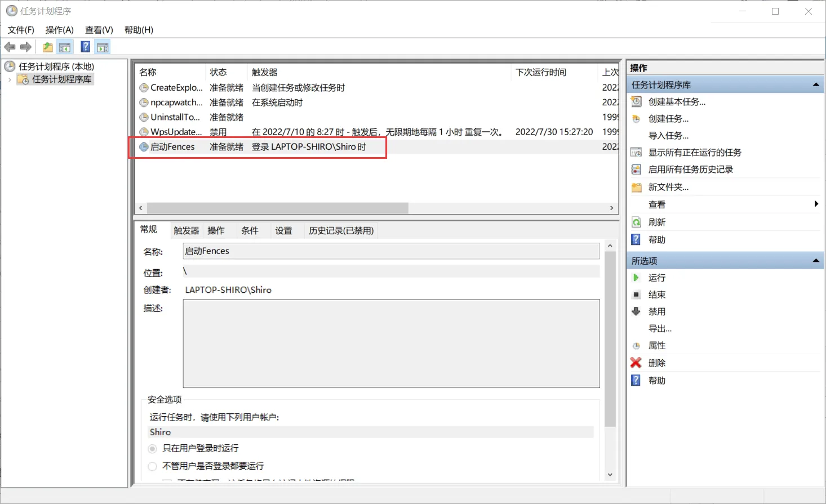Viewport: 826px width, 504px height.
Task: Click the 帮助 icon under 任务计划程序库 actions
Action: point(636,239)
